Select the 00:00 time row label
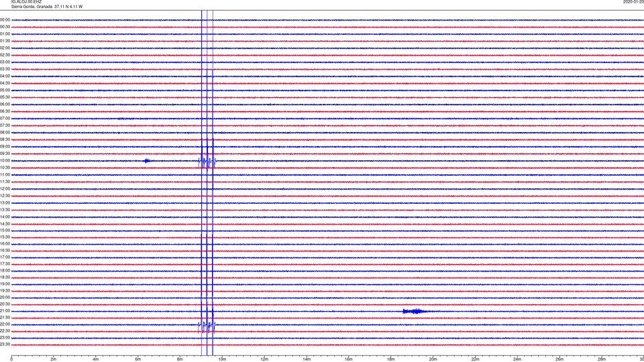The height and width of the screenshot is (362, 644). click(5, 19)
